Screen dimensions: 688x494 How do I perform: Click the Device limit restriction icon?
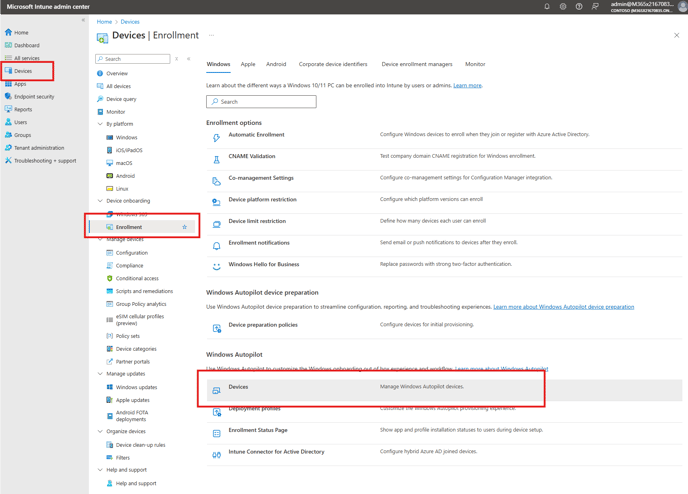pyautogui.click(x=216, y=224)
